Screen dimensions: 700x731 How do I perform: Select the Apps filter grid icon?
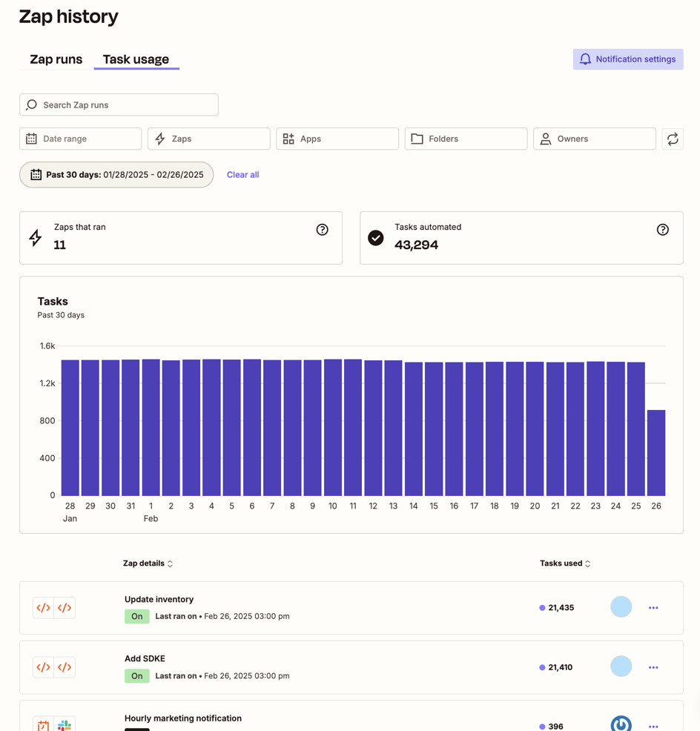pos(288,139)
